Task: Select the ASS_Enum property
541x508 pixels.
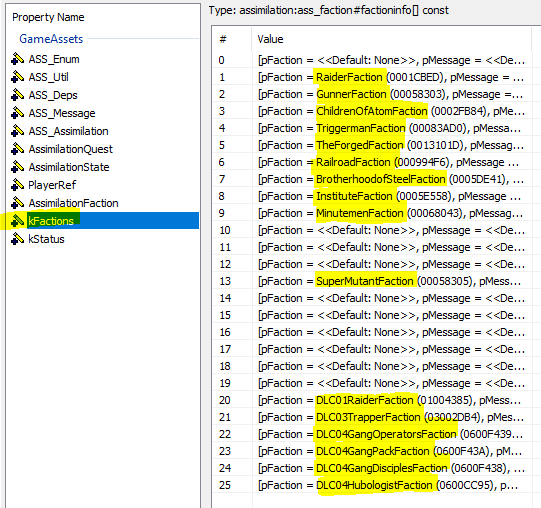Action: (54, 59)
